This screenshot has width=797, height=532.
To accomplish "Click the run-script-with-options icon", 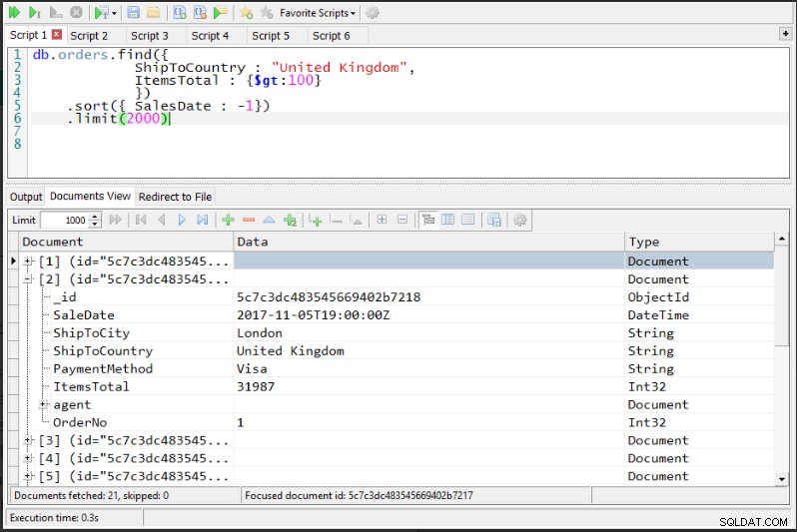I will [102, 13].
